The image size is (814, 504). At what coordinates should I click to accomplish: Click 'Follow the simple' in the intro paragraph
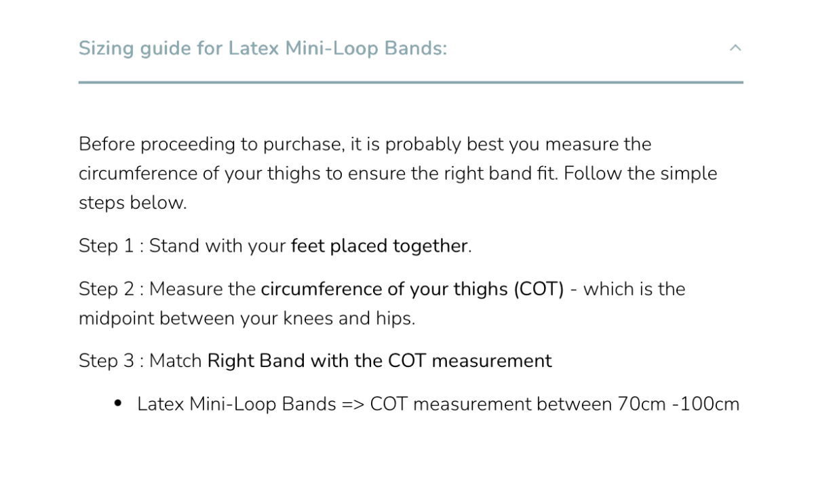tap(640, 174)
